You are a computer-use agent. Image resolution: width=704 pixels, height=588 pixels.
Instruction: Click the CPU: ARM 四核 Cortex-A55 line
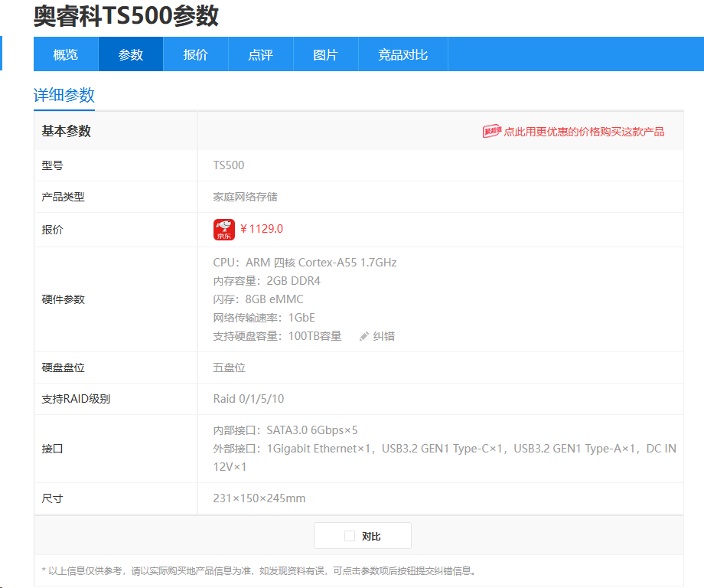pyautogui.click(x=305, y=263)
